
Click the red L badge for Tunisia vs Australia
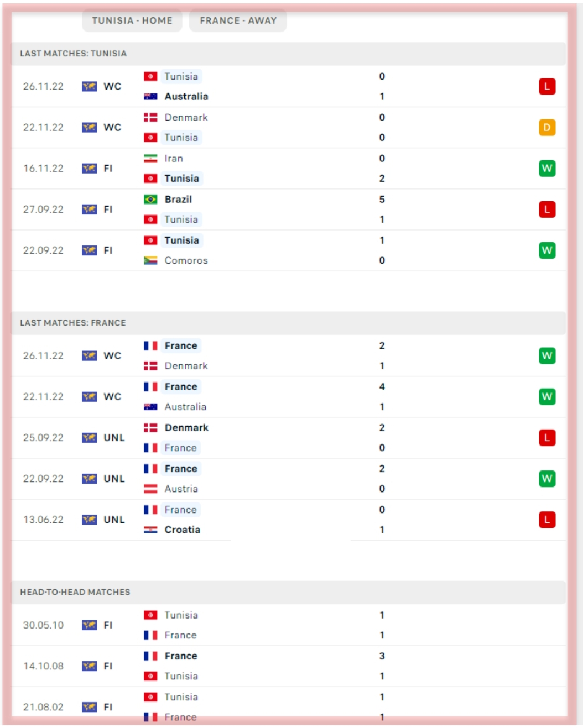click(x=546, y=86)
